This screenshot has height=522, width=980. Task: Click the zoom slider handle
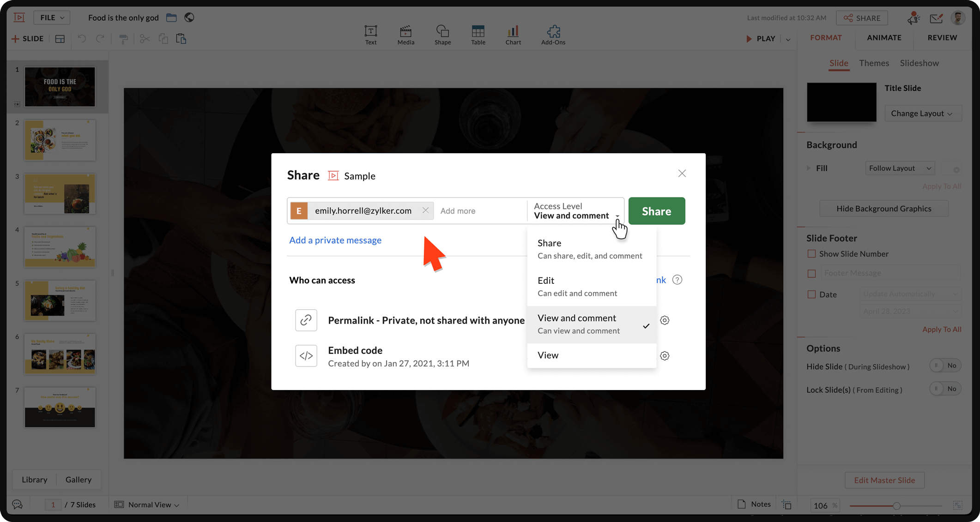click(x=896, y=506)
